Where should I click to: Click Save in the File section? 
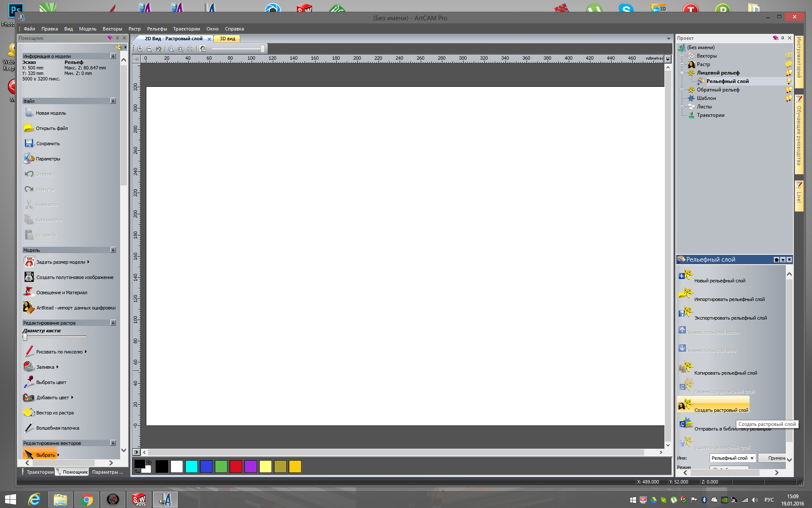pyautogui.click(x=47, y=144)
